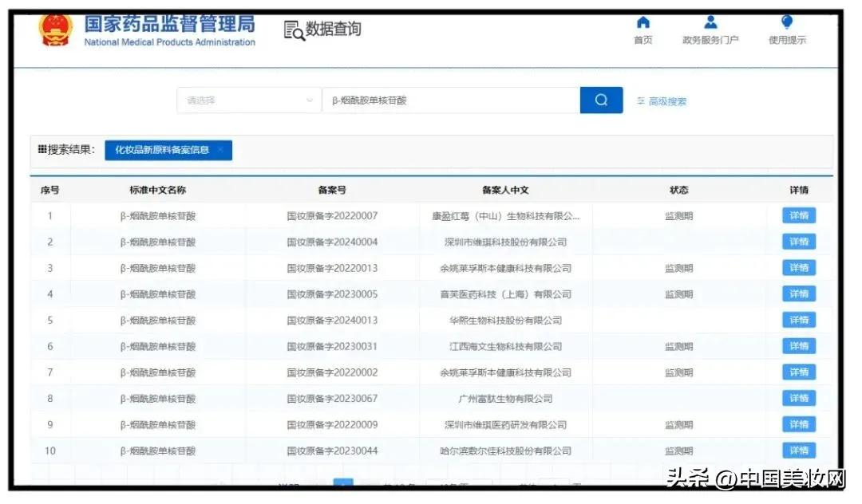Select the filing number 国妆原备字20220007 cell
The image size is (862, 504).
click(332, 216)
